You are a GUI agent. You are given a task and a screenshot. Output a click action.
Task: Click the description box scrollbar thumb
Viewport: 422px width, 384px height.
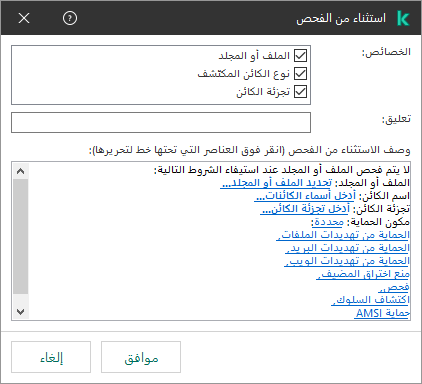20,236
